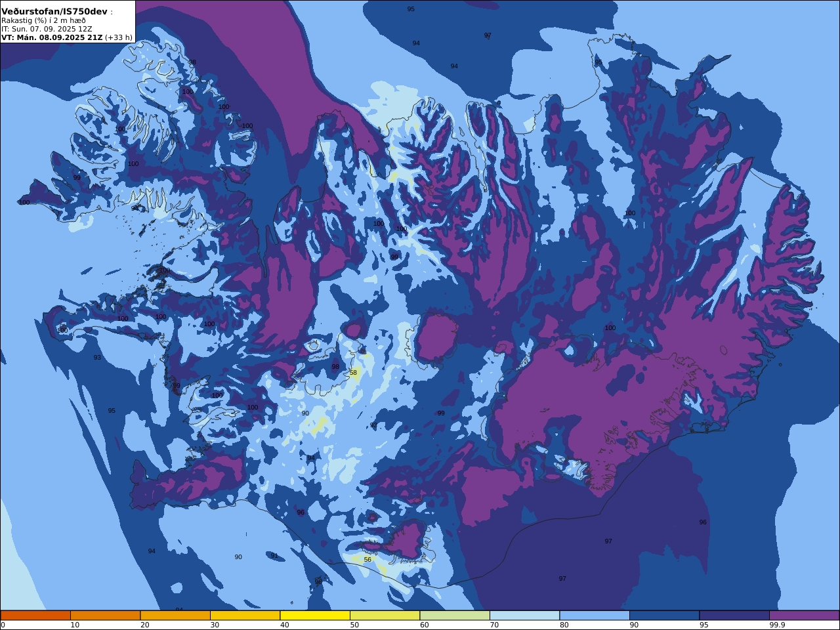Click the medium blue 80–90 legend swatch
The height and width of the screenshot is (630, 840).
[x=595, y=616]
